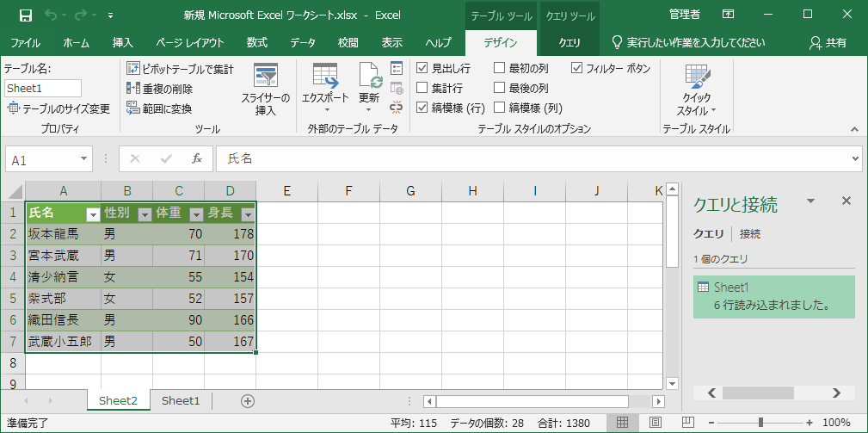Toggle フィルター ボタン checkbox

point(577,68)
